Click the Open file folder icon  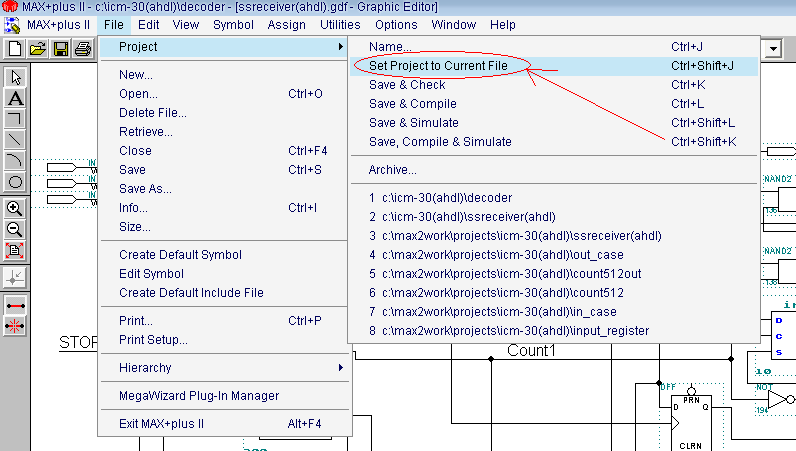[38, 49]
